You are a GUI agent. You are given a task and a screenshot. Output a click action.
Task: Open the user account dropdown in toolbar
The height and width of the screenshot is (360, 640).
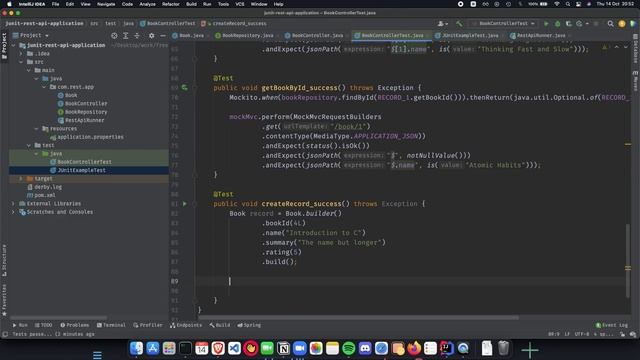point(442,24)
